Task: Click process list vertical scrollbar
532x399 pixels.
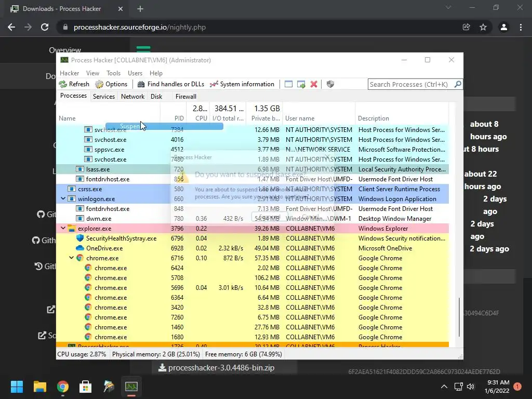Action: pyautogui.click(x=459, y=317)
